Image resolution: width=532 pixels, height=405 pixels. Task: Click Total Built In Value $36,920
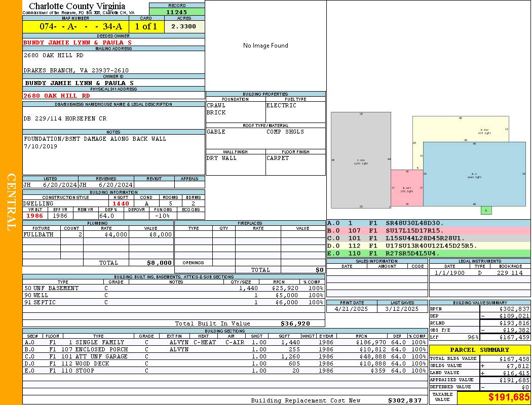pyautogui.click(x=295, y=323)
